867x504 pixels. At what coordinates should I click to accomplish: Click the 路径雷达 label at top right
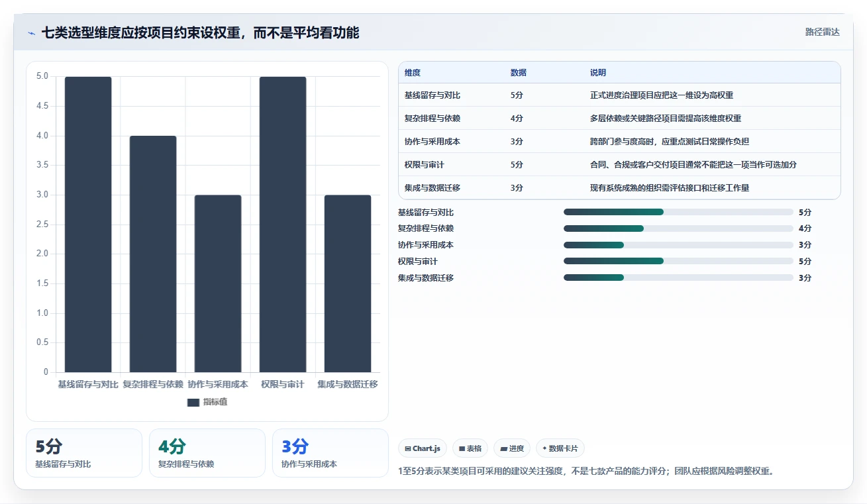pyautogui.click(x=822, y=32)
